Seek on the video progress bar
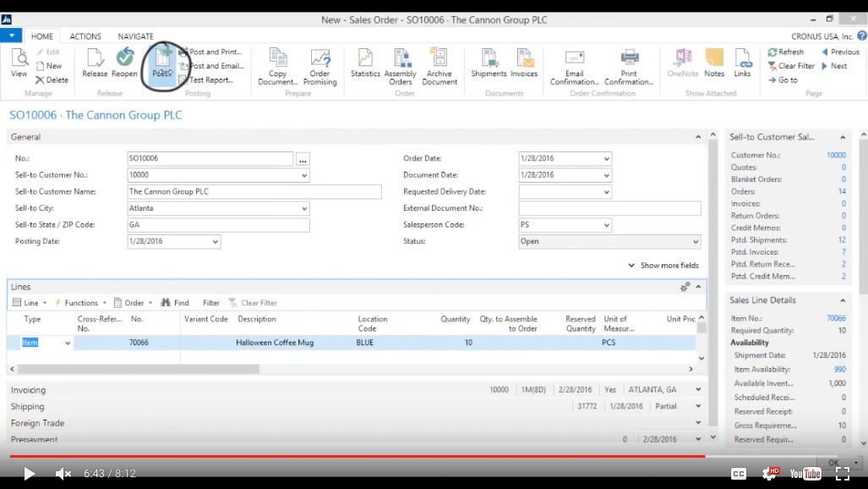This screenshot has width=868, height=489. 434,456
